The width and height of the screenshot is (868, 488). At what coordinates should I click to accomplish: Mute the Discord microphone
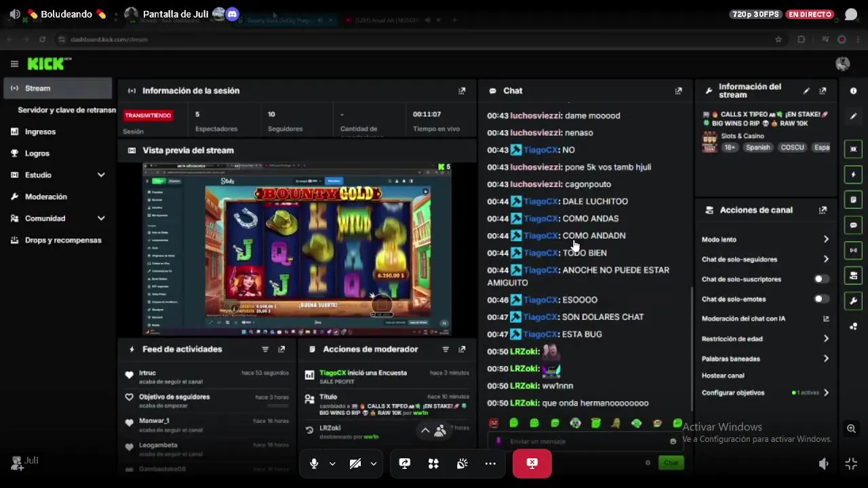(x=314, y=464)
